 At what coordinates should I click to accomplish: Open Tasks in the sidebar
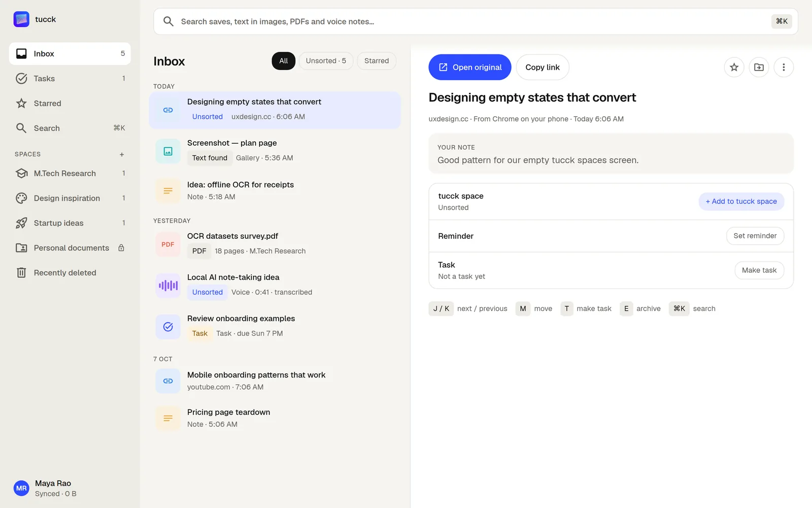click(70, 79)
